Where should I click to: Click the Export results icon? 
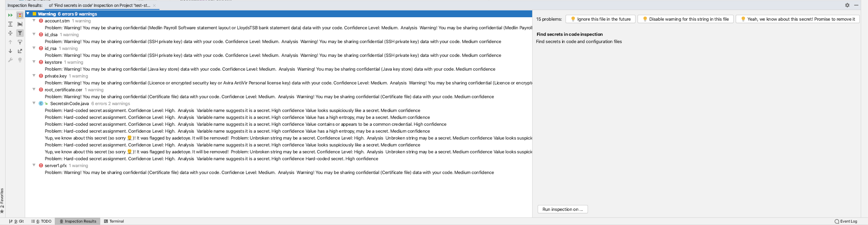[x=20, y=51]
